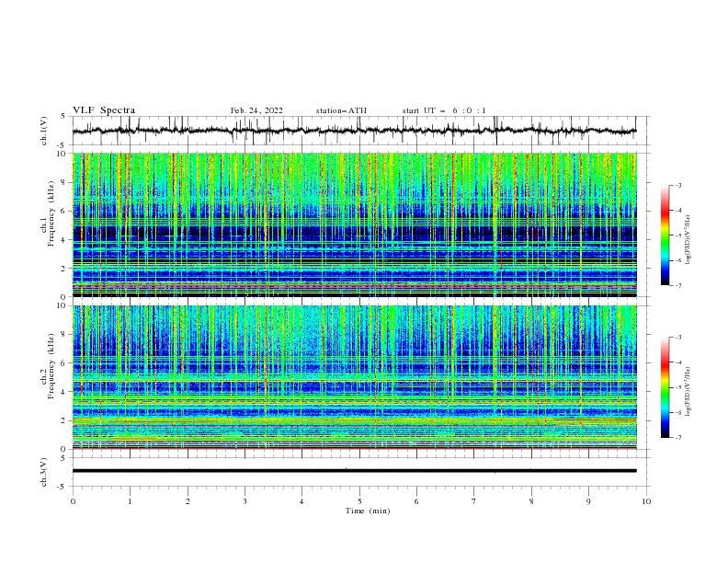Click the ch.1 spectrogram color scale bar
The height and width of the screenshot is (563, 728).
(x=665, y=235)
